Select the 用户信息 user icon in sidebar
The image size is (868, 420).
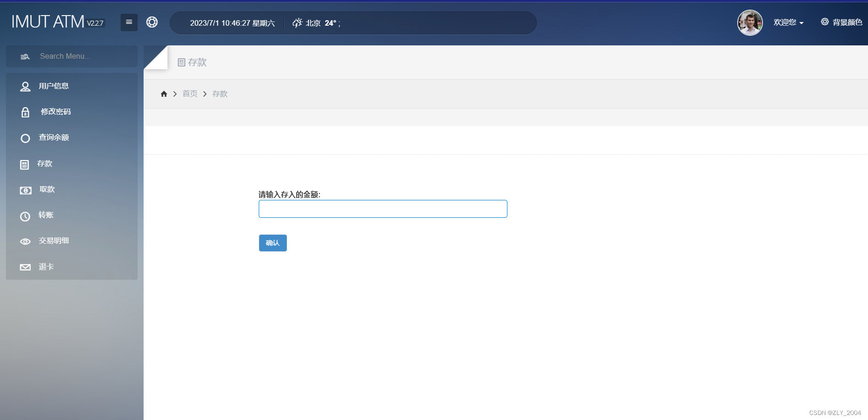[x=25, y=86]
